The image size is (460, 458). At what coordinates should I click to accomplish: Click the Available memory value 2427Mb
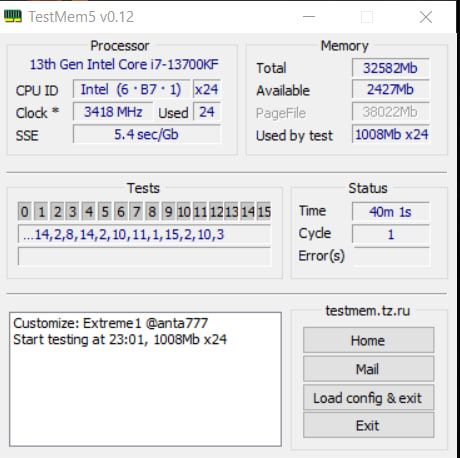tap(391, 89)
